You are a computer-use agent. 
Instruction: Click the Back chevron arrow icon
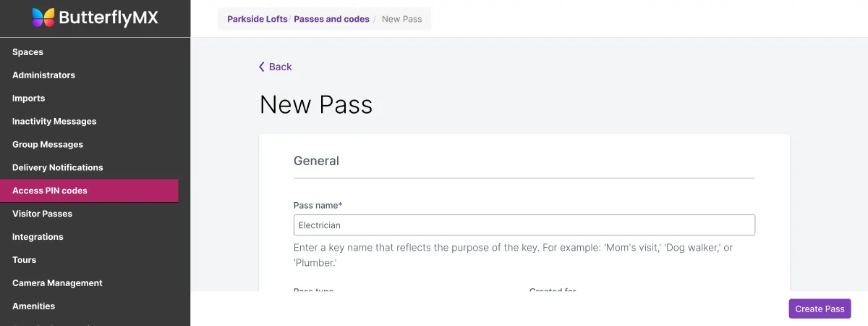(x=262, y=67)
